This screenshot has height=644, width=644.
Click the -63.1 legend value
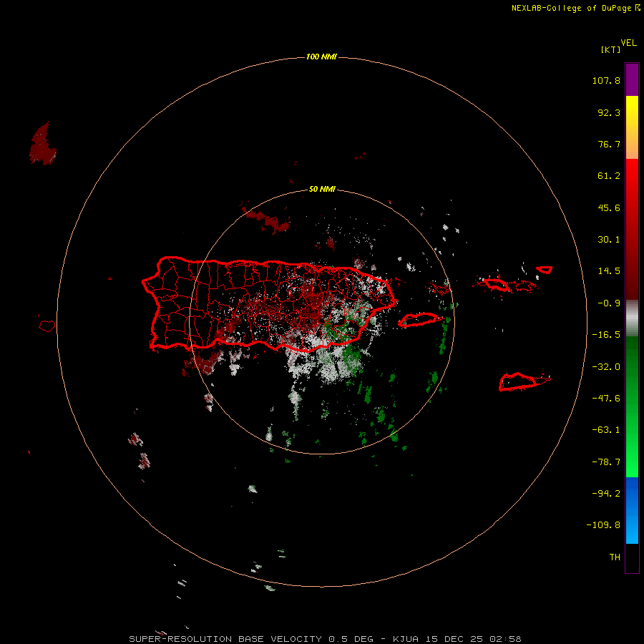coord(606,430)
